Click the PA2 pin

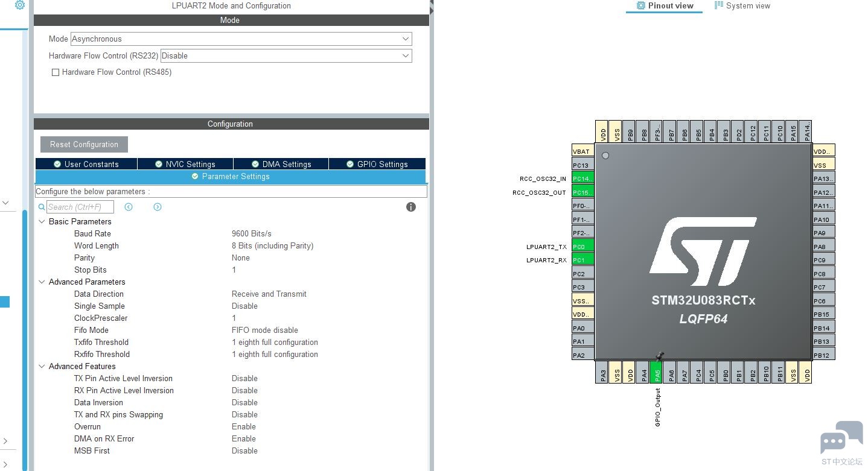pyautogui.click(x=582, y=355)
